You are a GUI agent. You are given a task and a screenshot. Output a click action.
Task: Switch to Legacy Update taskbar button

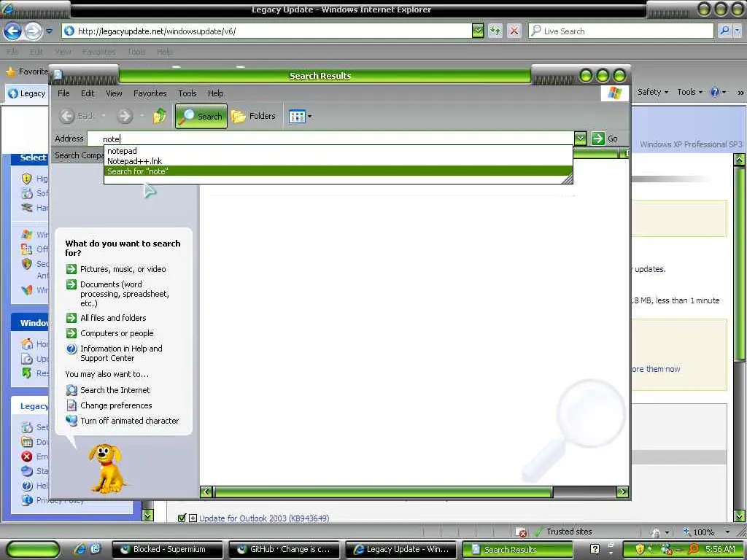pos(400,550)
